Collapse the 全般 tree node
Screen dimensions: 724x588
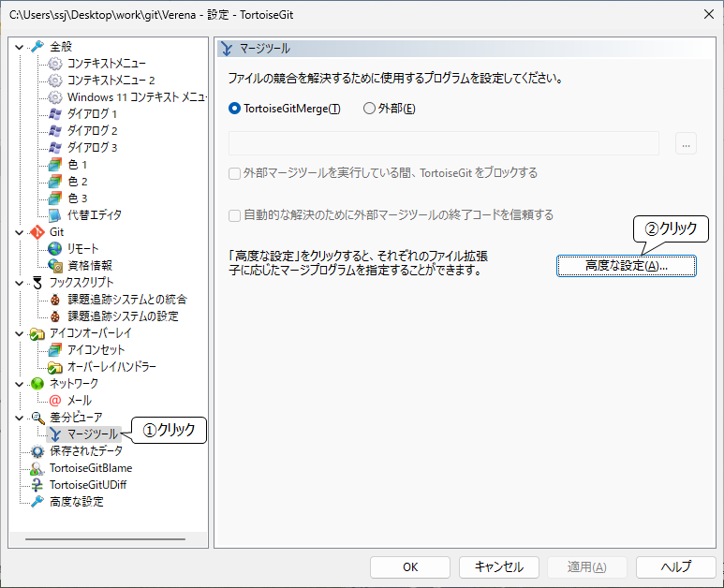[20, 47]
